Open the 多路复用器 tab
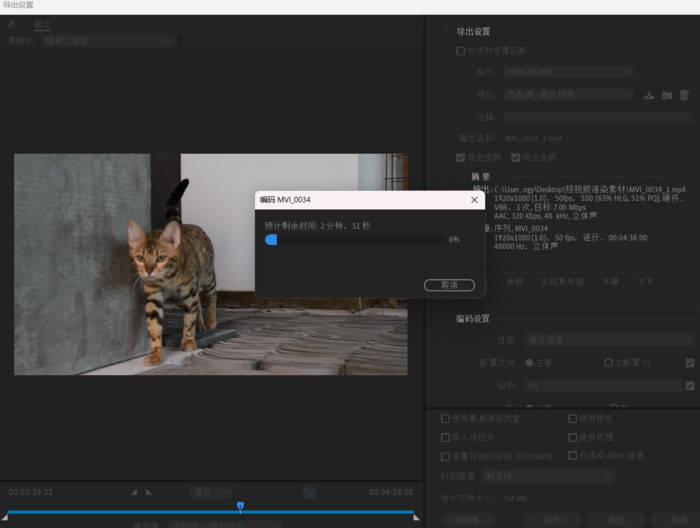 (x=562, y=282)
